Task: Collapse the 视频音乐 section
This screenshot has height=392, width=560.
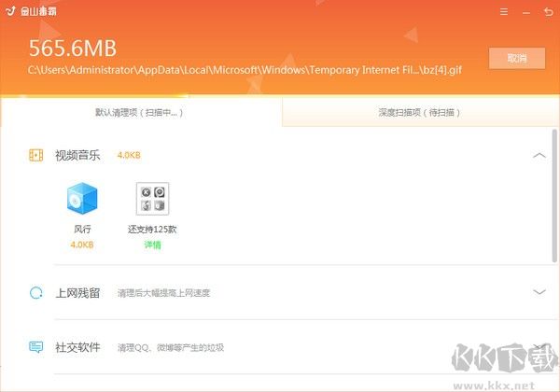Action: click(539, 155)
